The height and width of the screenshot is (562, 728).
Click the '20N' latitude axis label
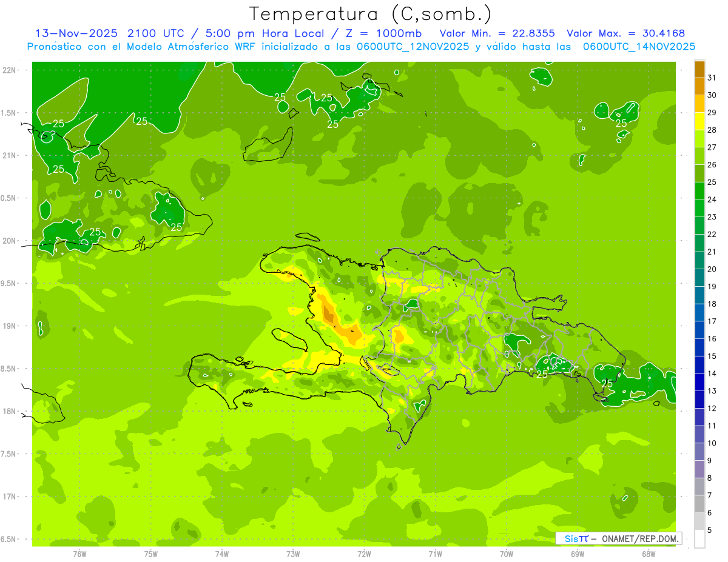click(x=9, y=241)
